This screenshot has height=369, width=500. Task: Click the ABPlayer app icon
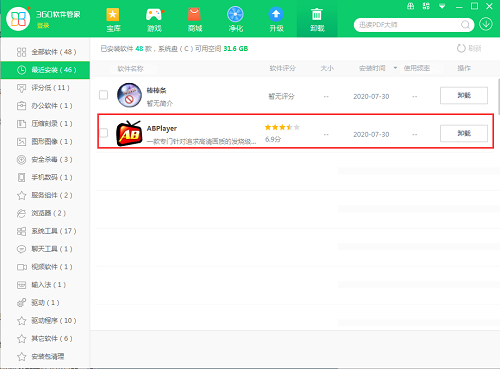point(129,133)
